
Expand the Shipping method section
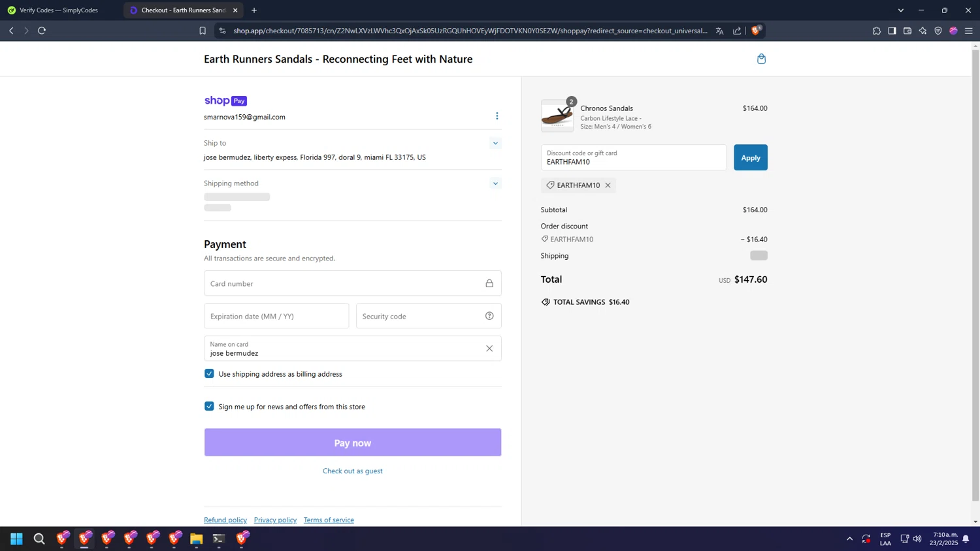[495, 183]
